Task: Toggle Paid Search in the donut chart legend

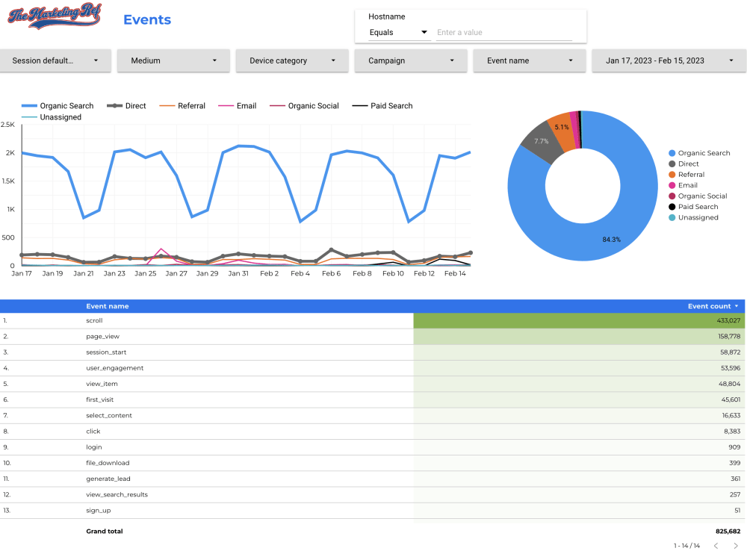Action: [693, 206]
